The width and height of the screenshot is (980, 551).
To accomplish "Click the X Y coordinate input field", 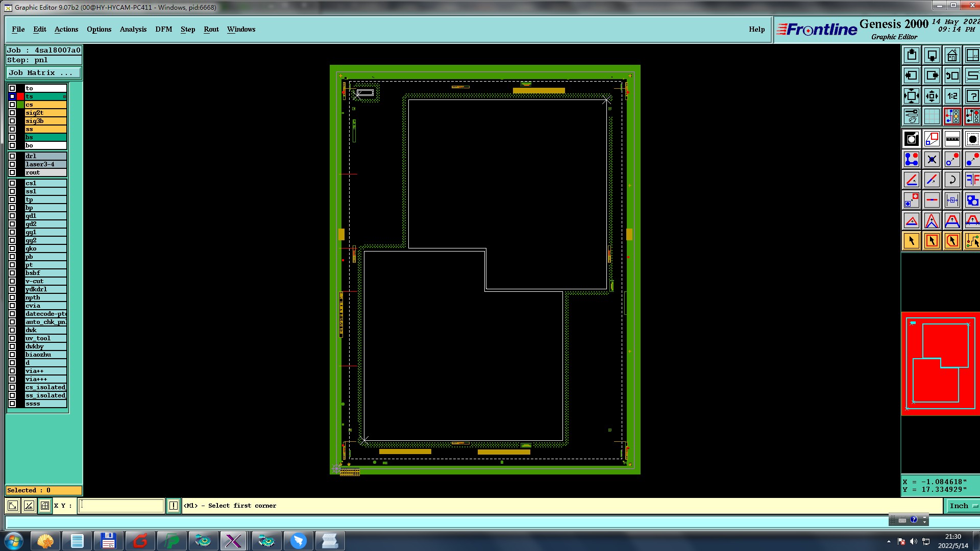I will coord(121,506).
